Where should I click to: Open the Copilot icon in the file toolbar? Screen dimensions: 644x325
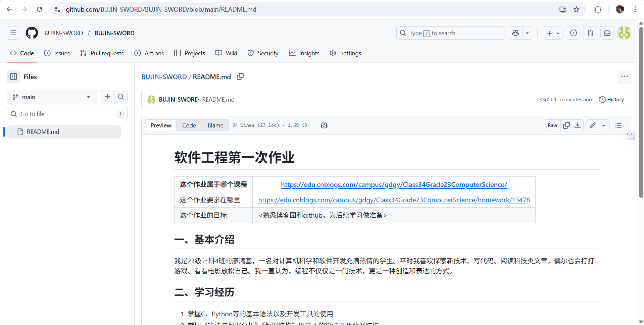(324, 125)
